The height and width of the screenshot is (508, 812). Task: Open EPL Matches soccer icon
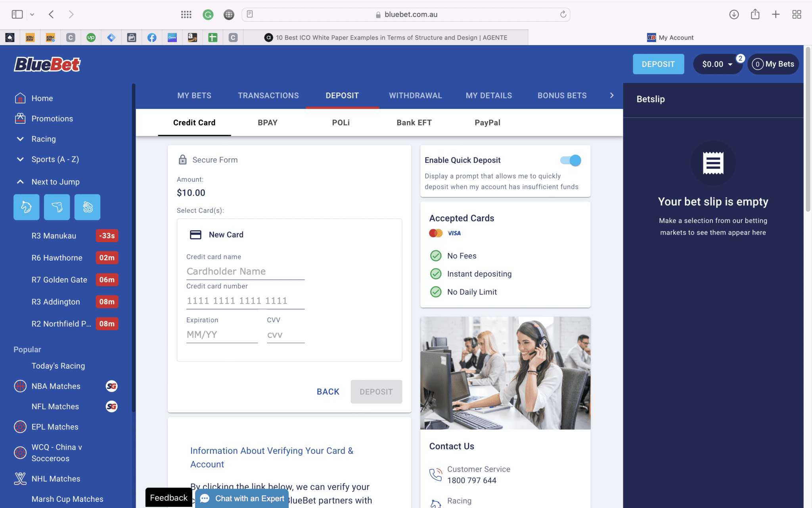[20, 427]
